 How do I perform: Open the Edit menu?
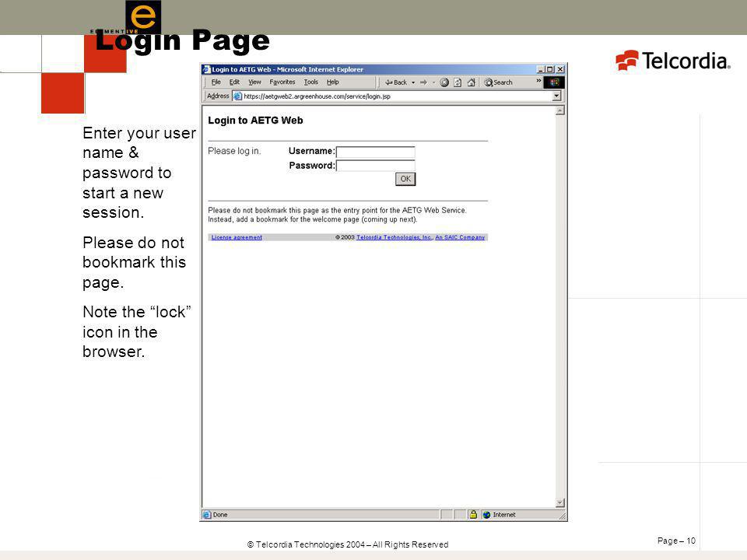pyautogui.click(x=234, y=82)
